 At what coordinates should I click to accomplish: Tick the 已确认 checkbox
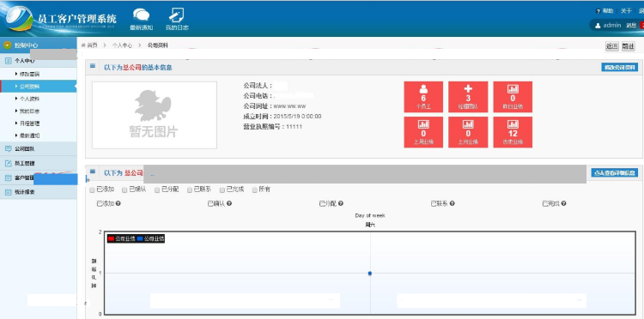(x=125, y=190)
